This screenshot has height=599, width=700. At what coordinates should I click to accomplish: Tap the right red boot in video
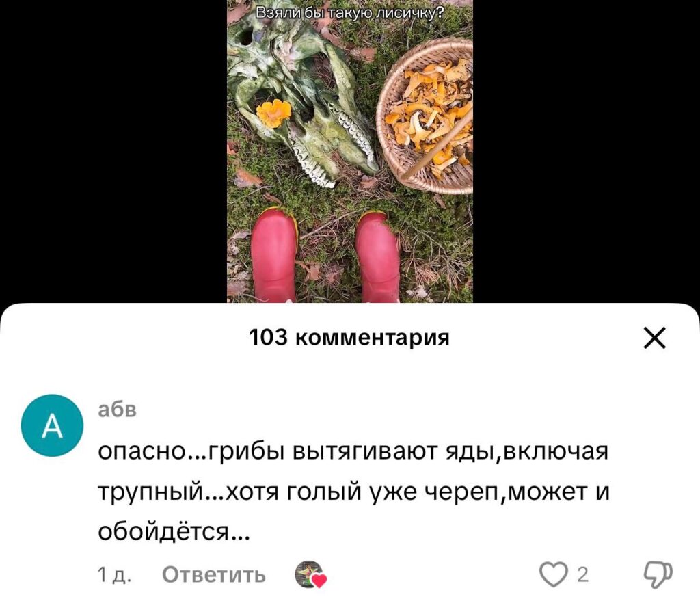click(377, 258)
